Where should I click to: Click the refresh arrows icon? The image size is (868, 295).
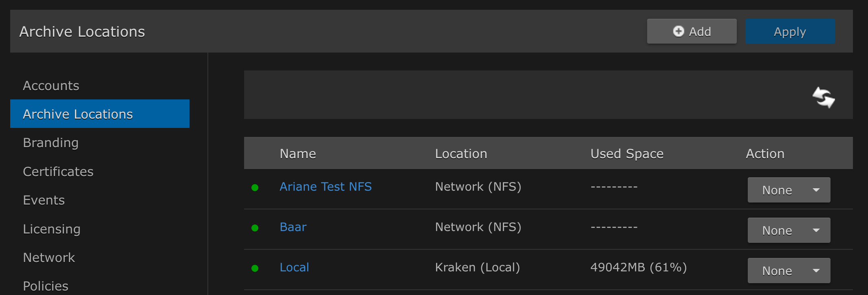(823, 98)
